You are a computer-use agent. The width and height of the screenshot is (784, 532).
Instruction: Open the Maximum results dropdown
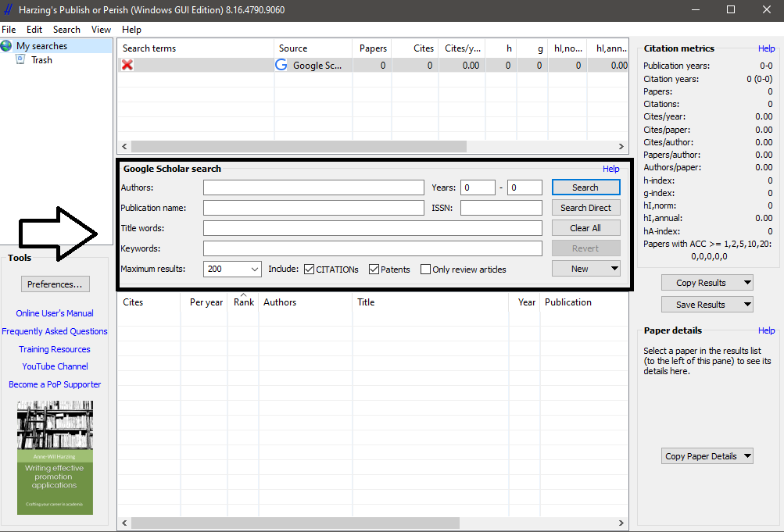pos(255,270)
